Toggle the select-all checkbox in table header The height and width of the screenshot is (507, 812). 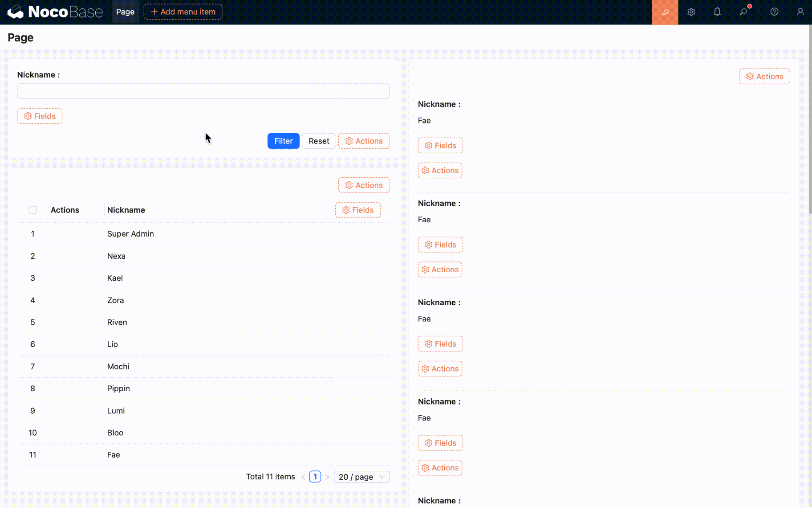(x=32, y=210)
